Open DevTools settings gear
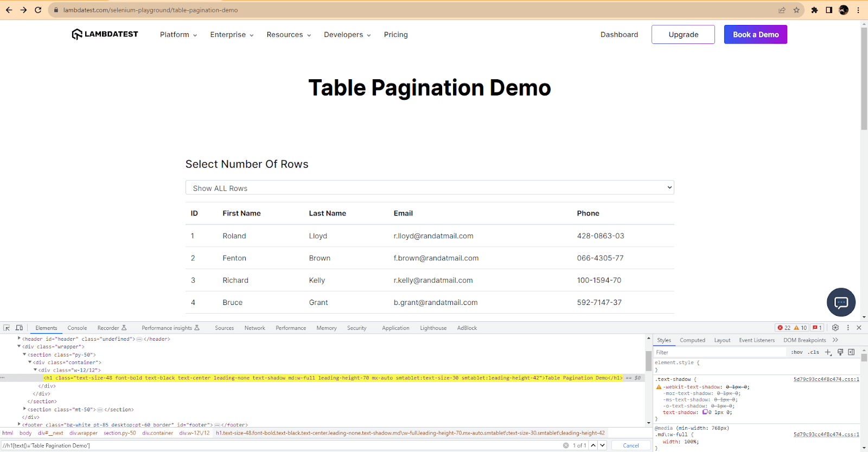Image resolution: width=868 pixels, height=452 pixels. pos(835,328)
